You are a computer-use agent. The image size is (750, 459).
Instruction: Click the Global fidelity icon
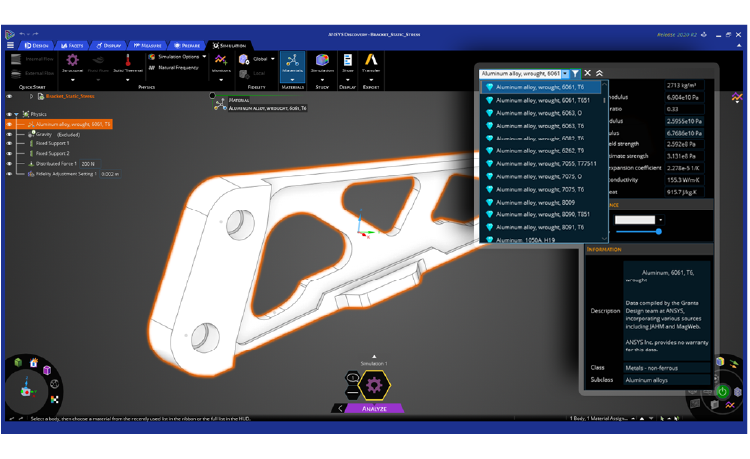click(244, 59)
